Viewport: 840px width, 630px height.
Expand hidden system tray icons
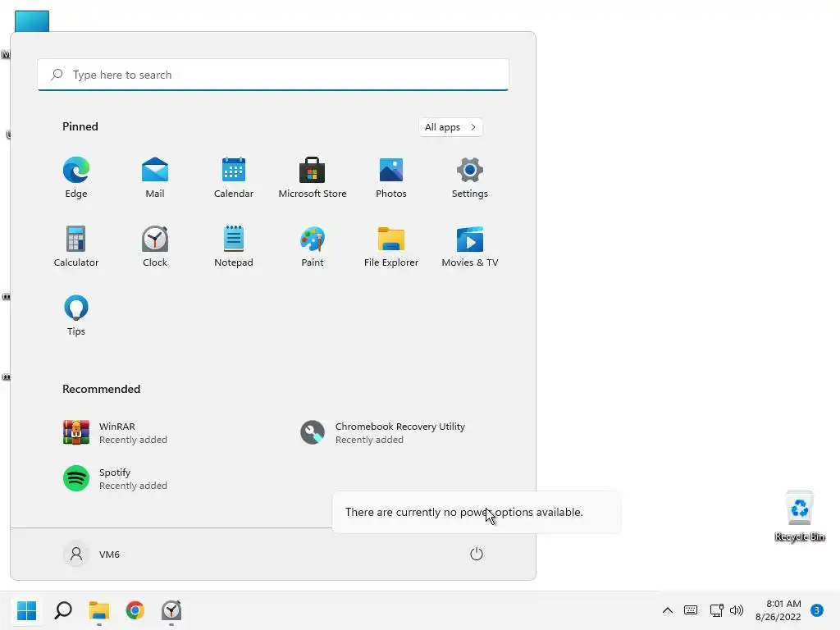668,610
